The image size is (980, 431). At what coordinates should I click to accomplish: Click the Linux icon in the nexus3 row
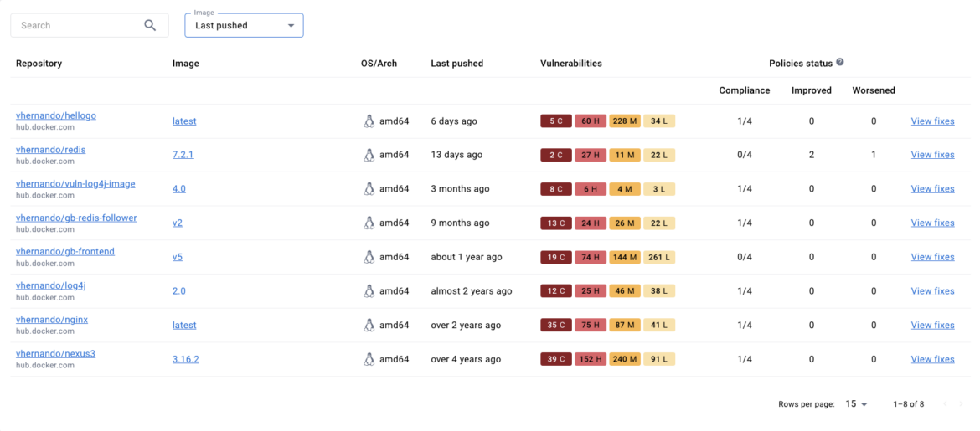[369, 359]
